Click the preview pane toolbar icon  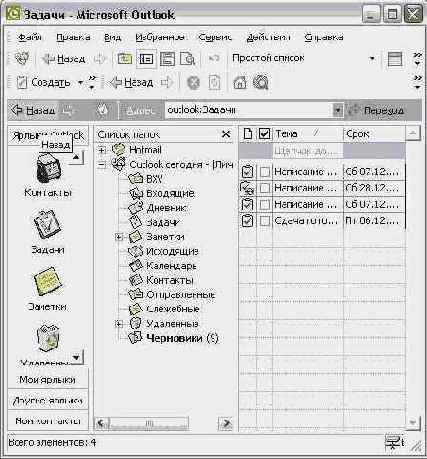point(167,59)
